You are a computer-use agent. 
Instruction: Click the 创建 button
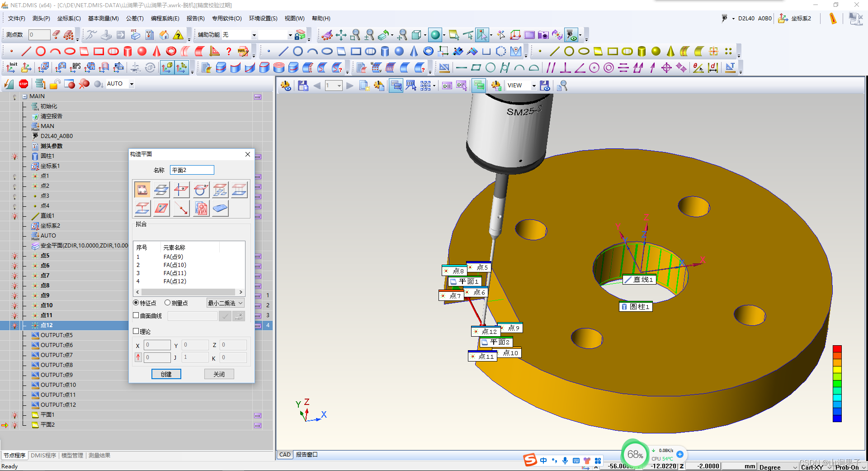166,374
